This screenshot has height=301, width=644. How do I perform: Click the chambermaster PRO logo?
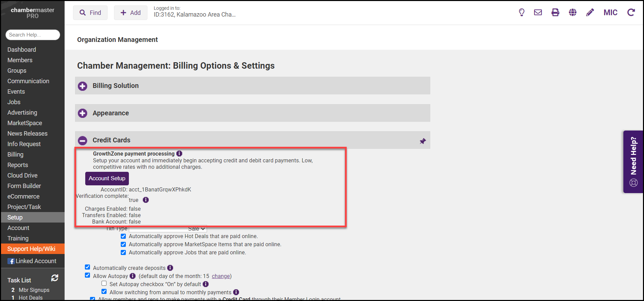(32, 13)
